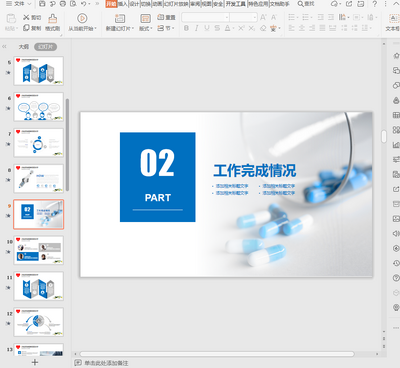The width and height of the screenshot is (400, 368).
Task: Open Print Preview from quick access toolbar
Action: click(73, 4)
